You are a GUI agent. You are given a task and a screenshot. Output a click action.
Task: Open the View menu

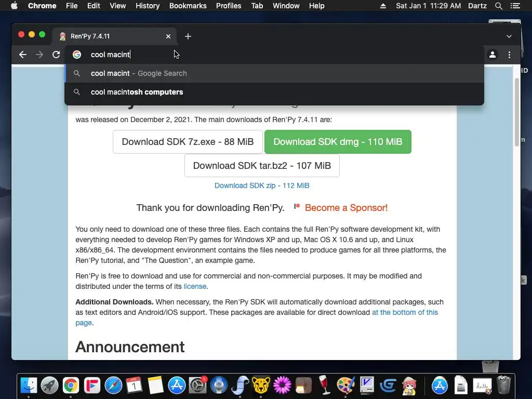(x=118, y=6)
